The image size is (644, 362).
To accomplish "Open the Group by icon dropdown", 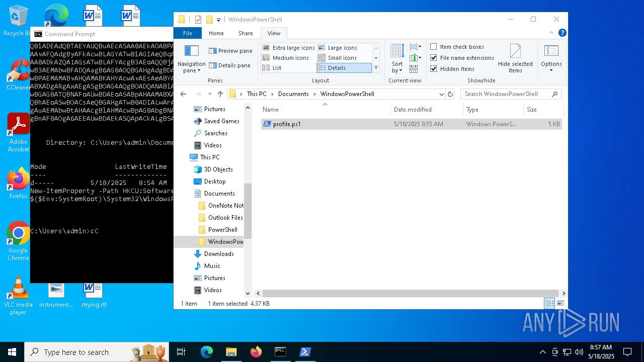I will click(x=416, y=47).
